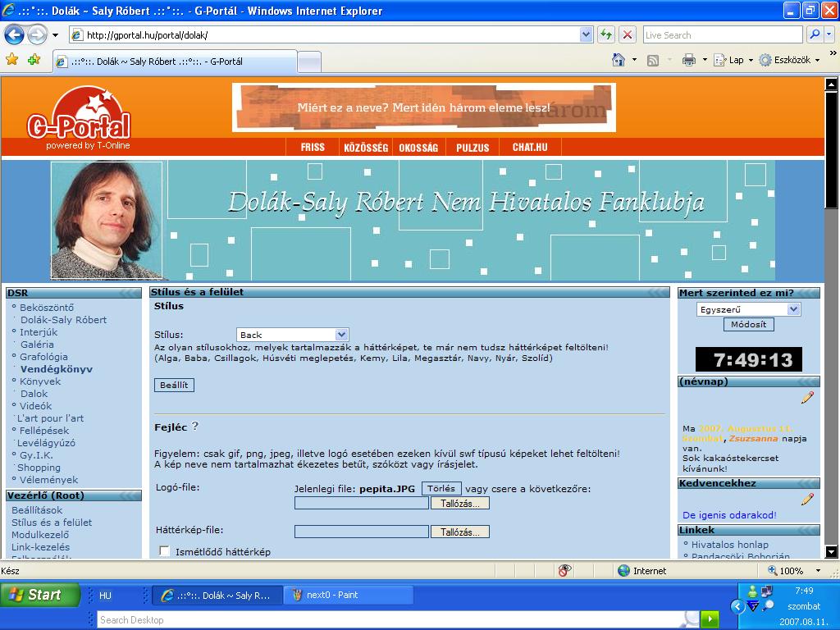Screen dimensions: 840x630
Task: Open the KÖZÖSSÉG menu item
Action: click(x=366, y=148)
